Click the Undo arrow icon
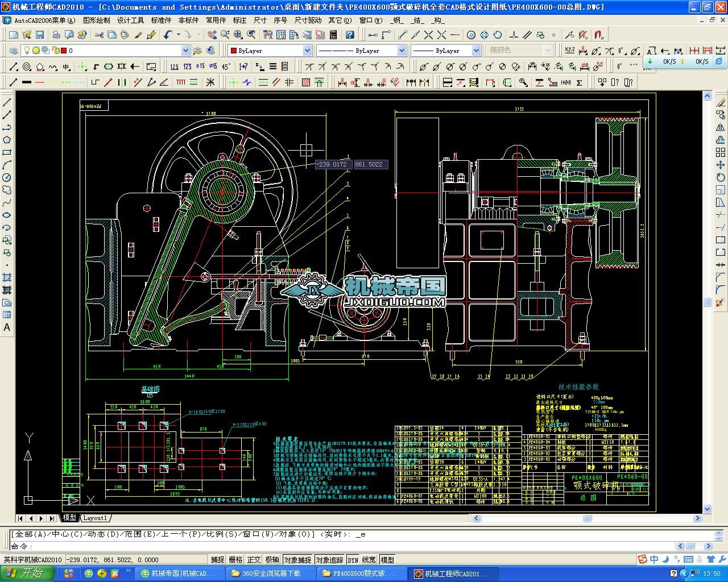 168,35
